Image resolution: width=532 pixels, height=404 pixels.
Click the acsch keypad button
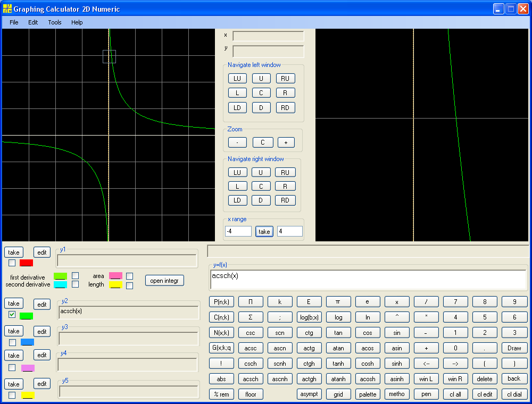[x=251, y=379]
